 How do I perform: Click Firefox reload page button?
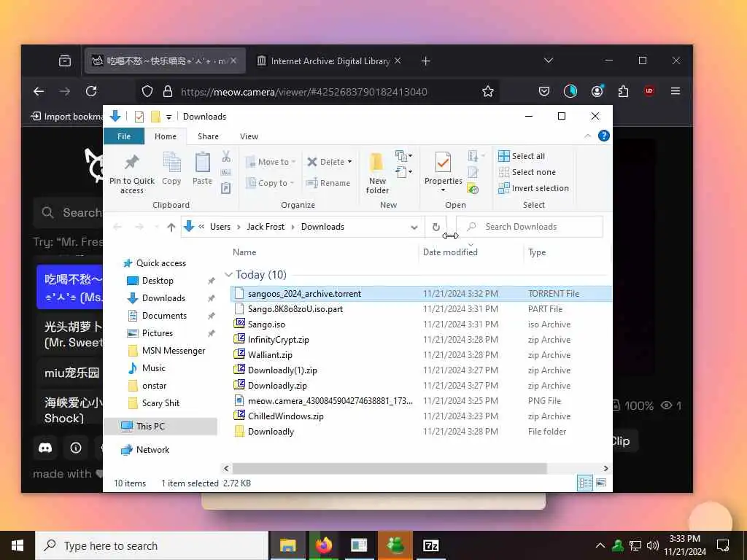[x=91, y=91]
